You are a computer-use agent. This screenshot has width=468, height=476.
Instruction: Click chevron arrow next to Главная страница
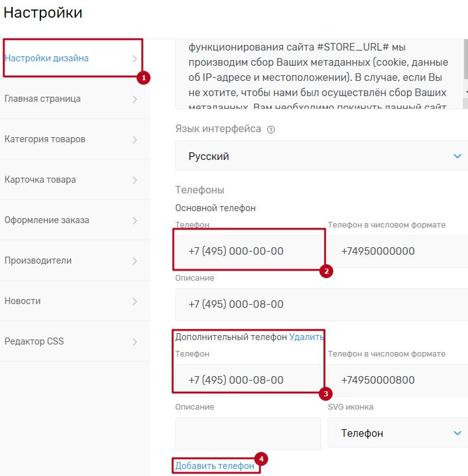coord(135,99)
